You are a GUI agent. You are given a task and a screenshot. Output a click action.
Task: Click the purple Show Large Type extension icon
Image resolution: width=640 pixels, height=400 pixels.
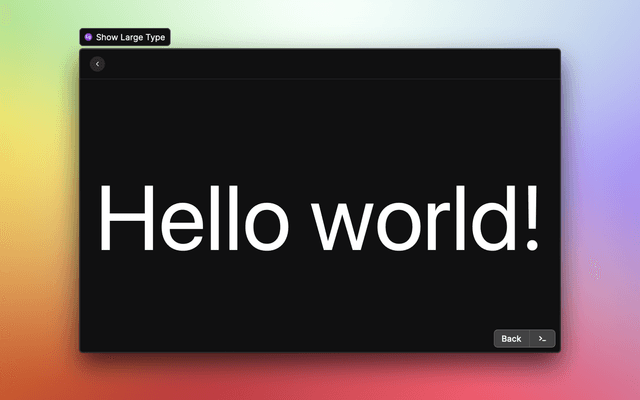88,37
